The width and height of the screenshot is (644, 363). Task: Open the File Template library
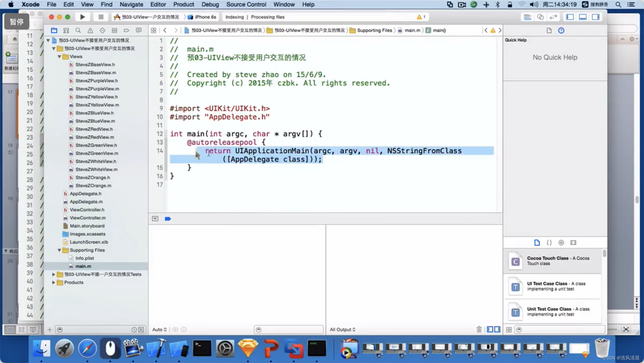point(537,242)
